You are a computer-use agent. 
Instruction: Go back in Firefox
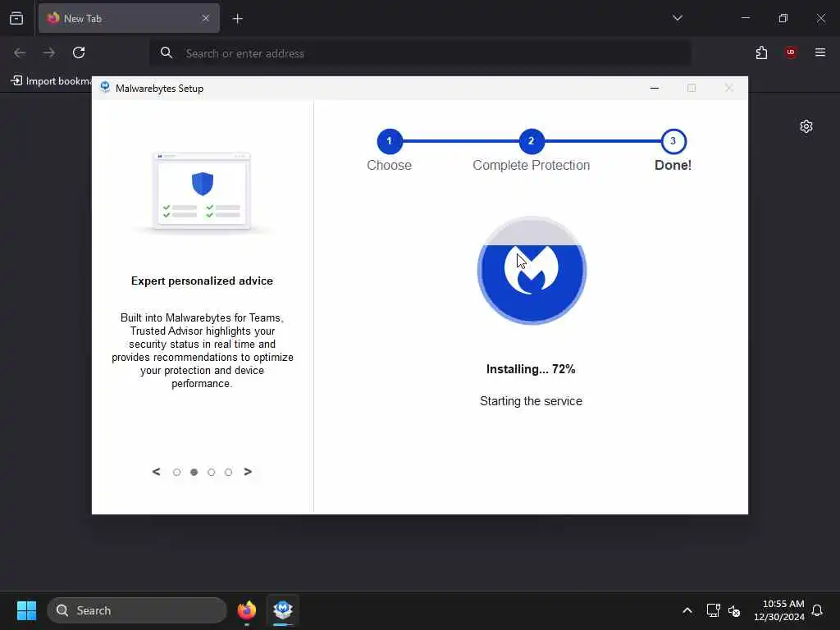(x=20, y=52)
